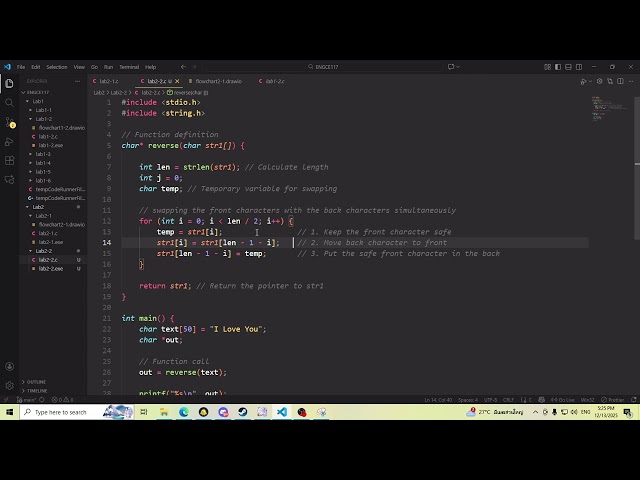This screenshot has height=480, width=640.
Task: Open the chat icon in title bar
Action: 451,67
